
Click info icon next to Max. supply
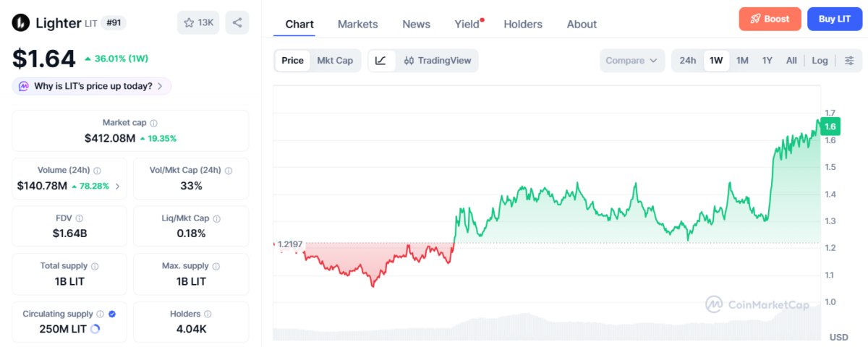(x=216, y=266)
